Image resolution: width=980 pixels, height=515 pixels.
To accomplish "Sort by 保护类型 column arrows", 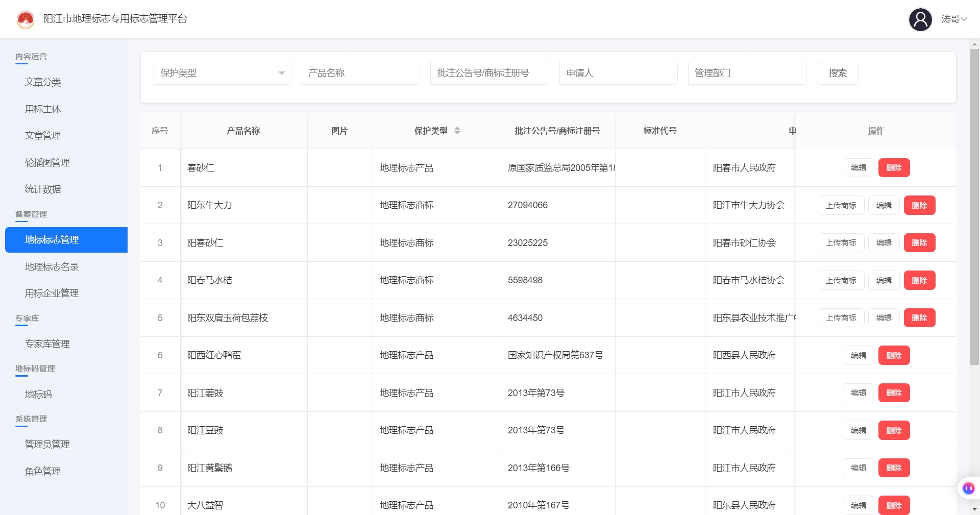I will coord(457,131).
